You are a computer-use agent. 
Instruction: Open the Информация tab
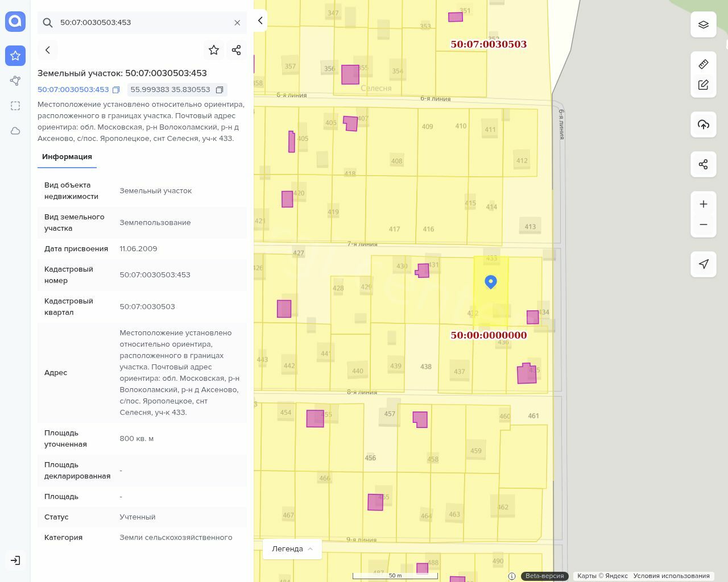[67, 157]
